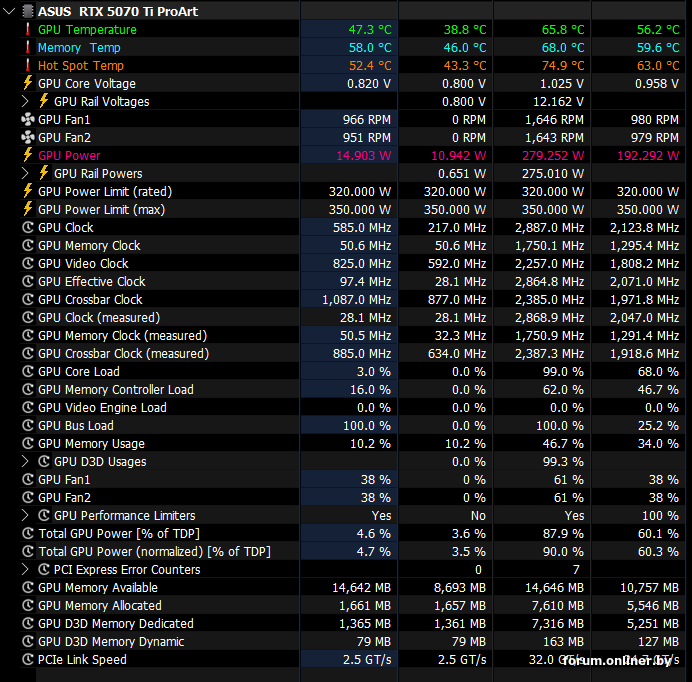Click the lightning bolt icon beside GPU Power
The width and height of the screenshot is (692, 682).
(x=28, y=155)
